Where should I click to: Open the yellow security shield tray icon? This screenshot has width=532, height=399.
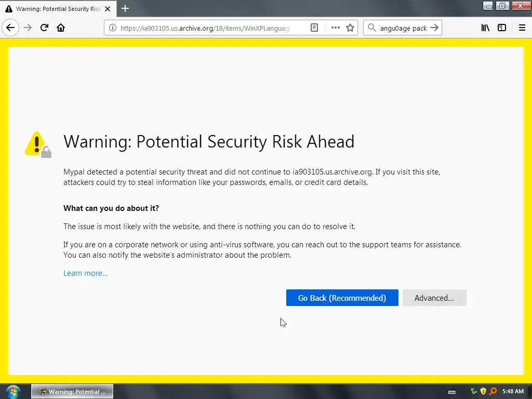(484, 391)
